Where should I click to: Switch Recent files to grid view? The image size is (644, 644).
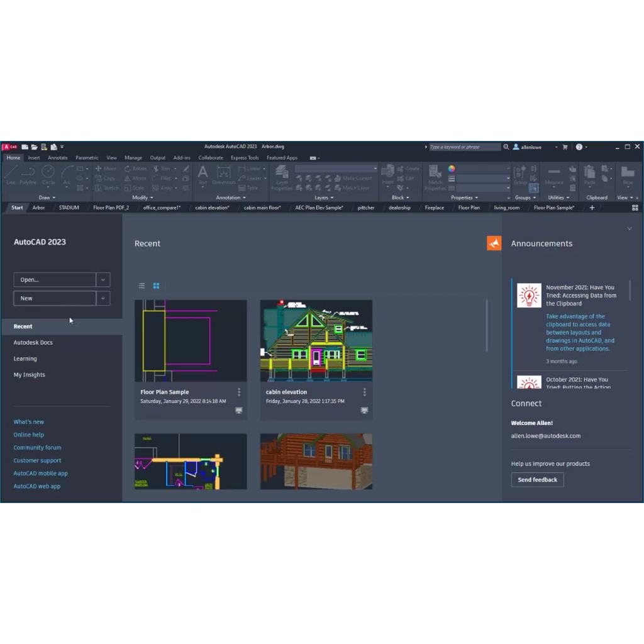coord(156,286)
